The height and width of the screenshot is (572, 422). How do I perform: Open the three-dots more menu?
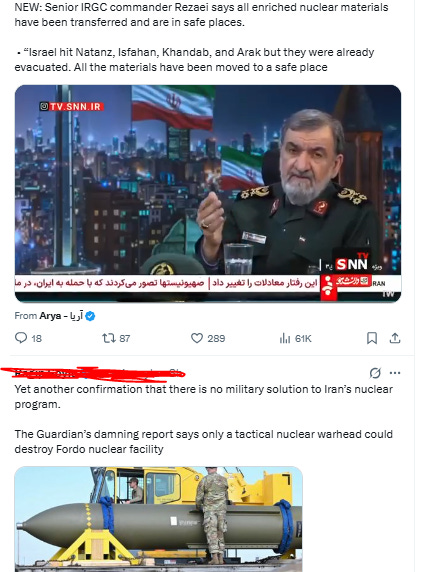click(x=395, y=373)
